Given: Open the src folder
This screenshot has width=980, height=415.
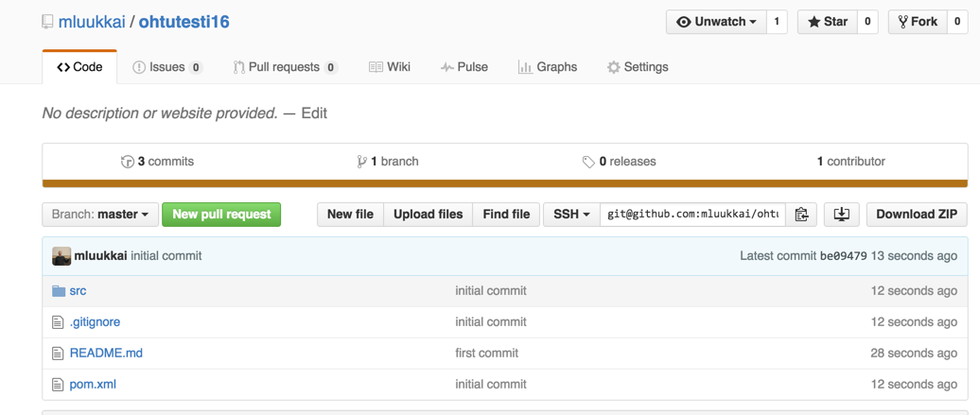Looking at the screenshot, I should [x=79, y=290].
